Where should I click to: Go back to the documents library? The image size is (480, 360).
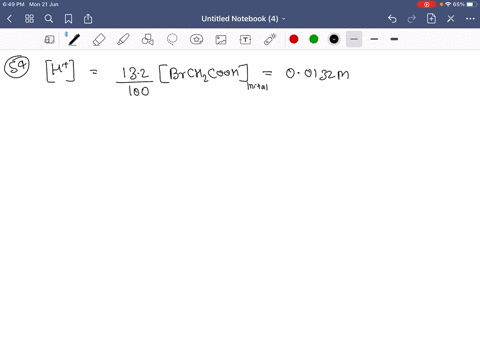9,19
